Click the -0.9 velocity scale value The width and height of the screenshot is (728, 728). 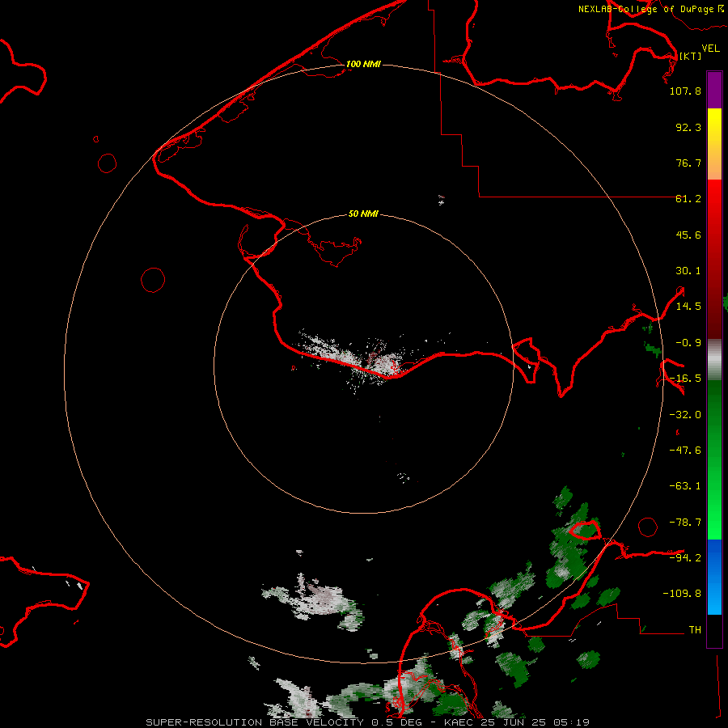click(688, 343)
